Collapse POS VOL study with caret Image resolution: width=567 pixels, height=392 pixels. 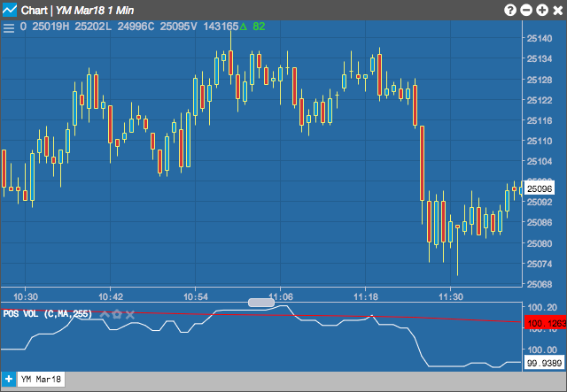pyautogui.click(x=105, y=314)
